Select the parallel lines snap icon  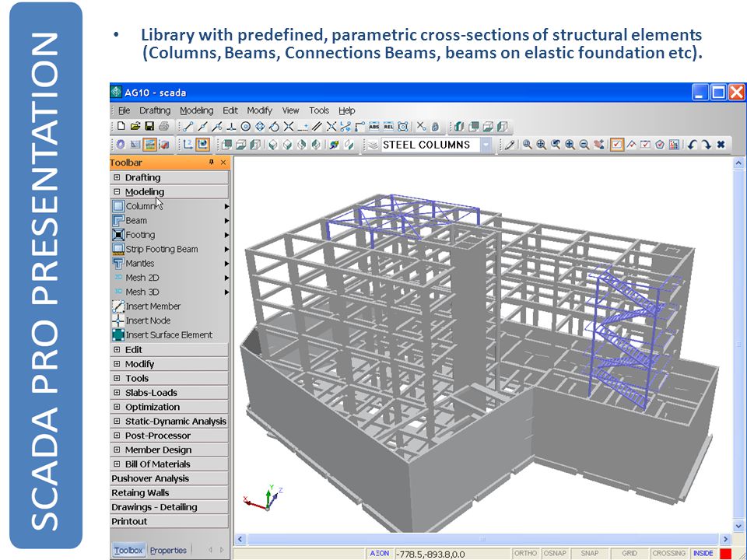tap(317, 127)
